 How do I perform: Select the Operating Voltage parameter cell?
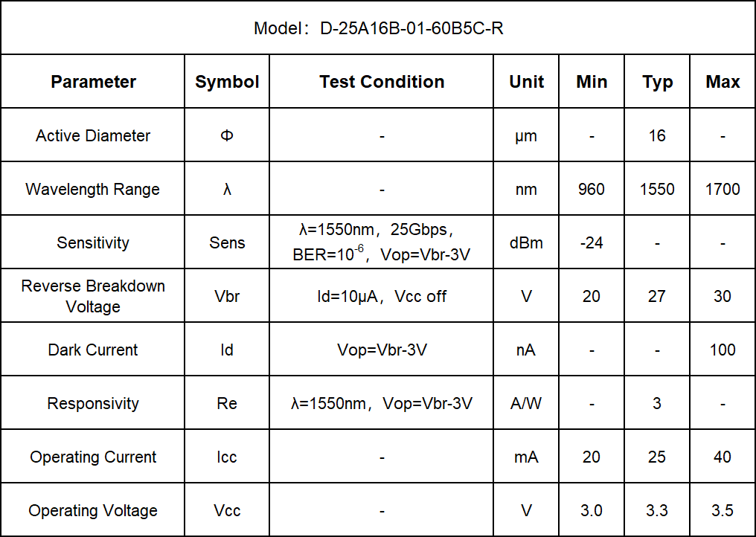93,510
